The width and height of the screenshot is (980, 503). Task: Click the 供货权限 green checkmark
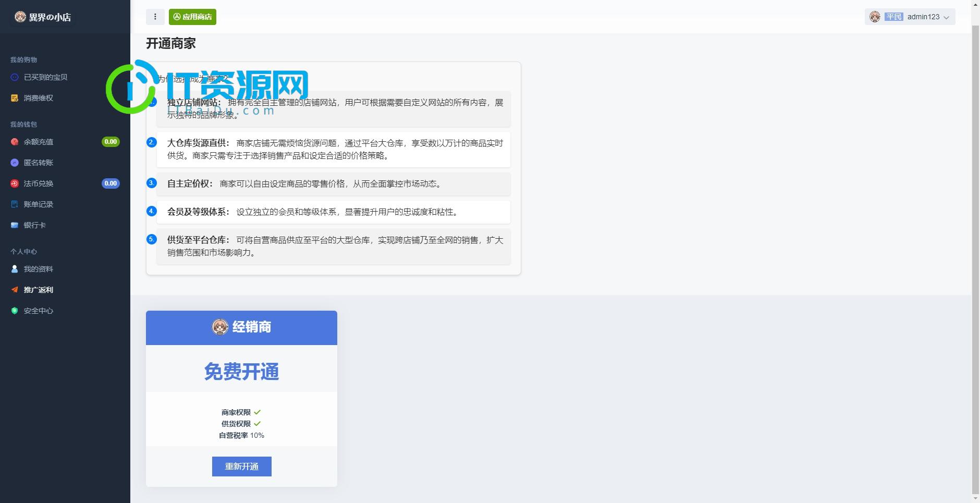point(258,424)
